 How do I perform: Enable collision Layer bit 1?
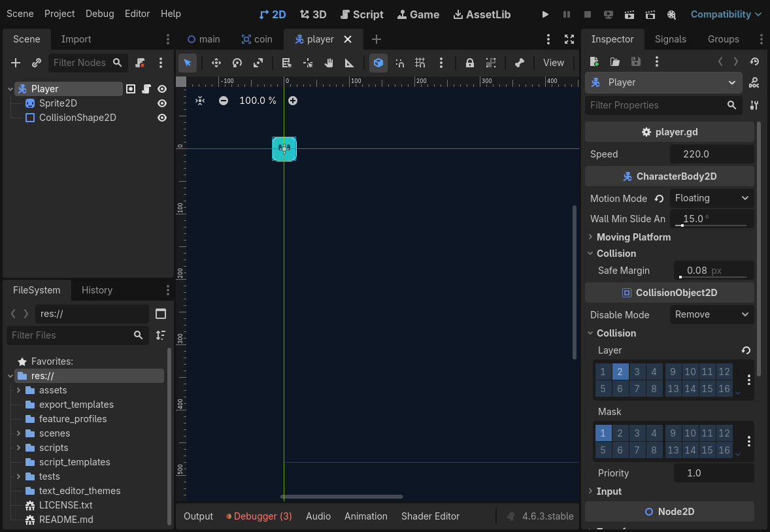(603, 372)
